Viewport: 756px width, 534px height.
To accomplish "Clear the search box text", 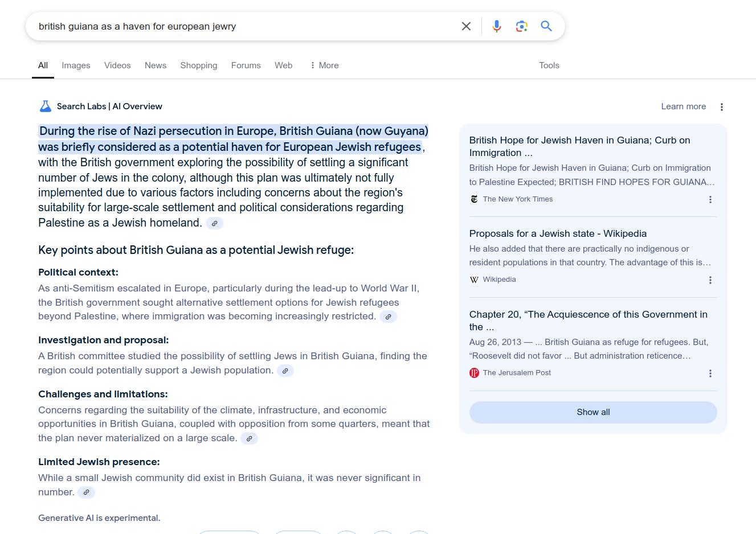I will coord(466,26).
